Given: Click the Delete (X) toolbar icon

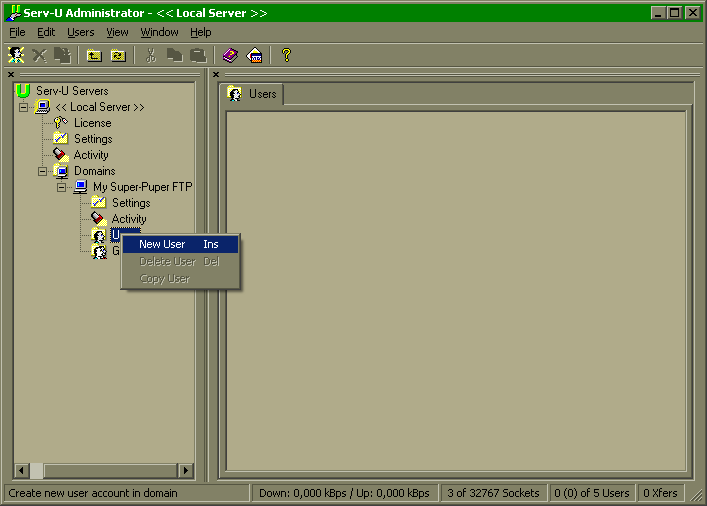Looking at the screenshot, I should pos(39,55).
